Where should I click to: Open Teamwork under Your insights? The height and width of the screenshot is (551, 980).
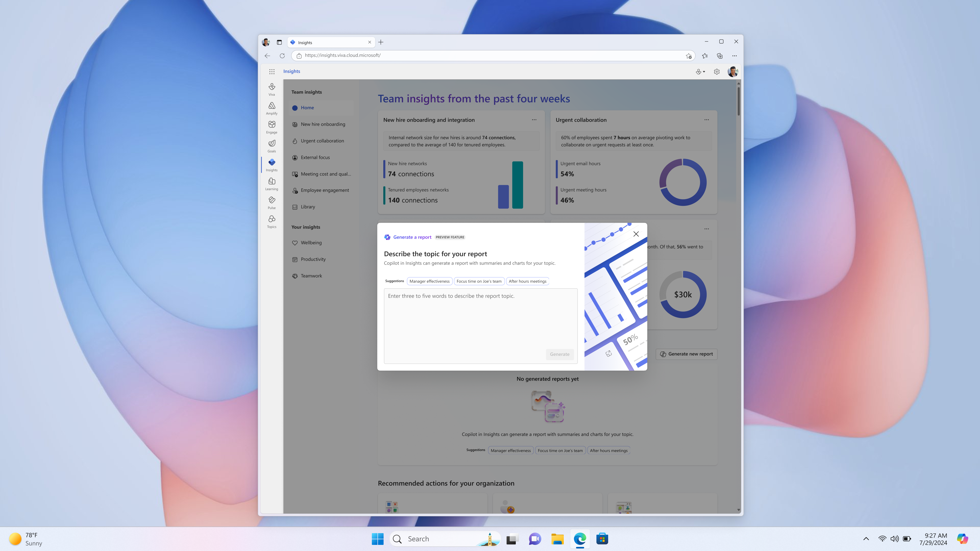click(x=322, y=276)
